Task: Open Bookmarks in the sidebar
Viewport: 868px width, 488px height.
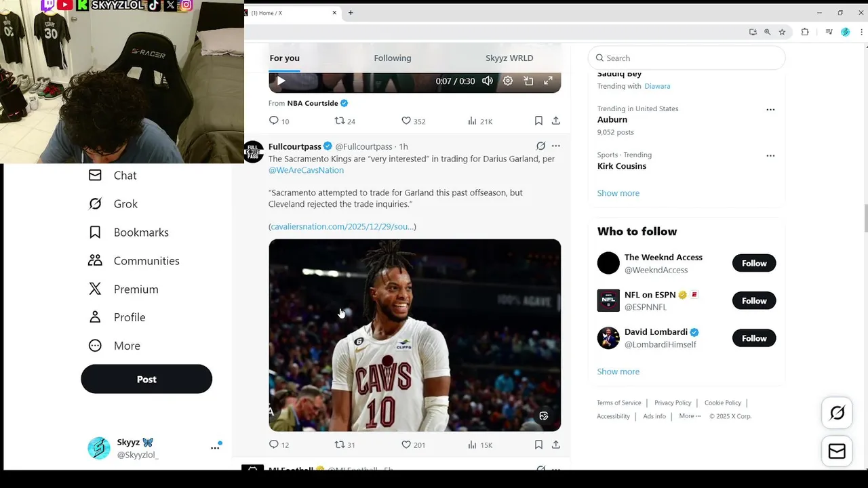Action: point(129,232)
